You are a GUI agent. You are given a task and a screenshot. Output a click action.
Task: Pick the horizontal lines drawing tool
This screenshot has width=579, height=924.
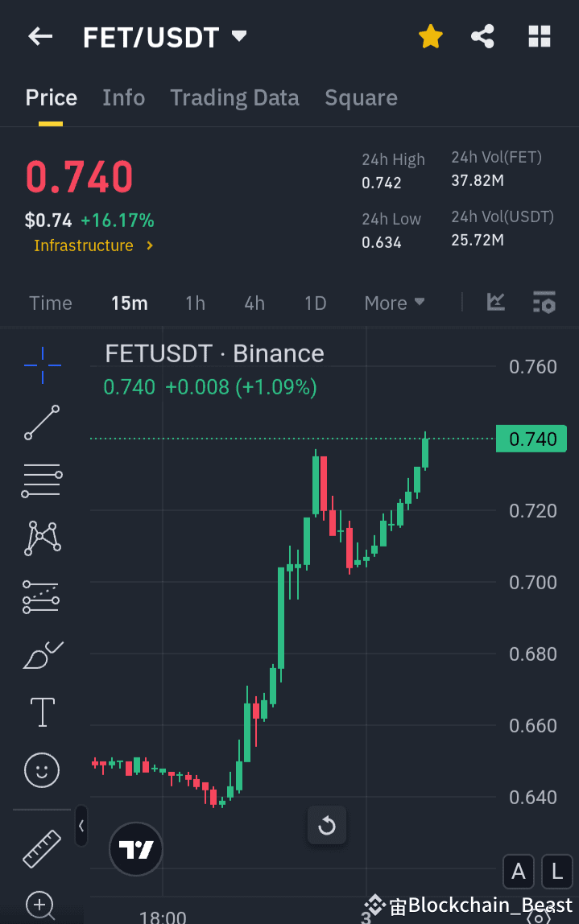pyautogui.click(x=42, y=481)
